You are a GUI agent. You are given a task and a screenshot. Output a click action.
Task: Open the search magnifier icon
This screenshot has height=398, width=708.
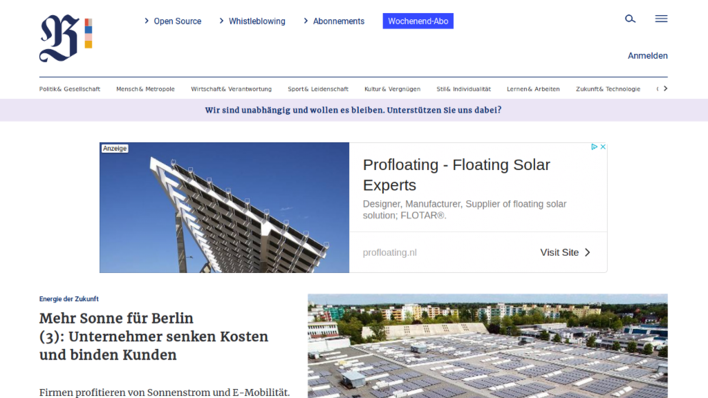[630, 19]
